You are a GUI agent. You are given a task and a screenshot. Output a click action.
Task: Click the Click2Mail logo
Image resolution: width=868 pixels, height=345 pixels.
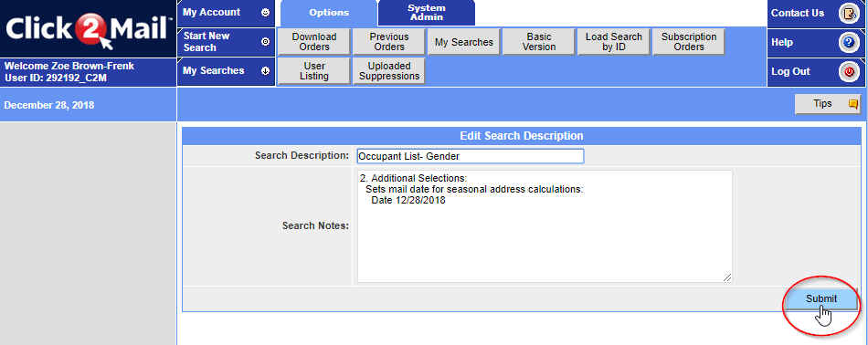(x=89, y=29)
